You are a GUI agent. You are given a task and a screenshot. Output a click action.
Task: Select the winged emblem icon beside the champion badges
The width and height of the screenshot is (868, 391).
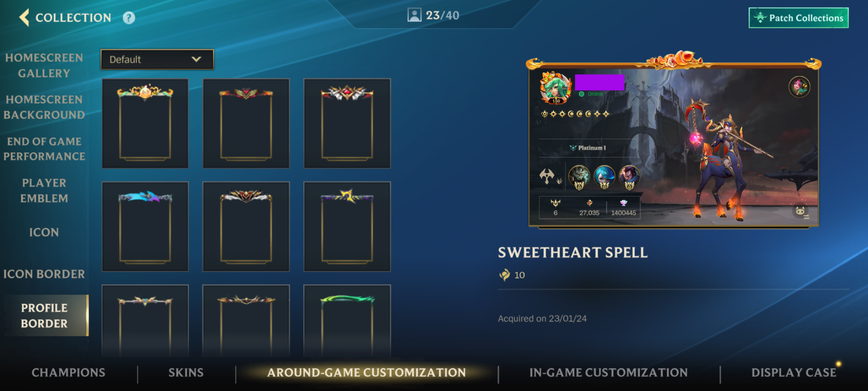tap(547, 176)
